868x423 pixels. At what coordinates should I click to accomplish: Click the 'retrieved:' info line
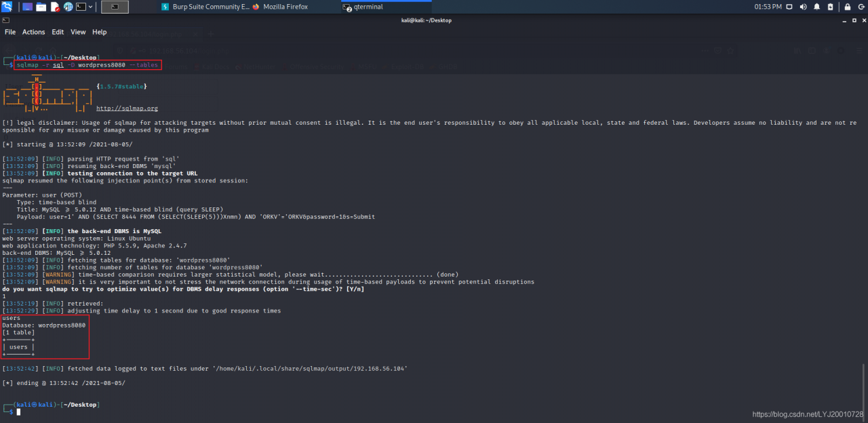[53, 304]
